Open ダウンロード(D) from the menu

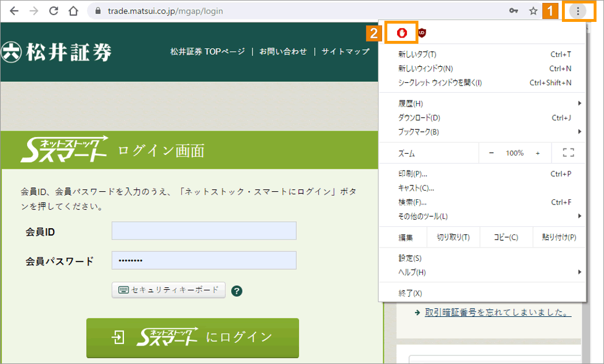click(482, 117)
